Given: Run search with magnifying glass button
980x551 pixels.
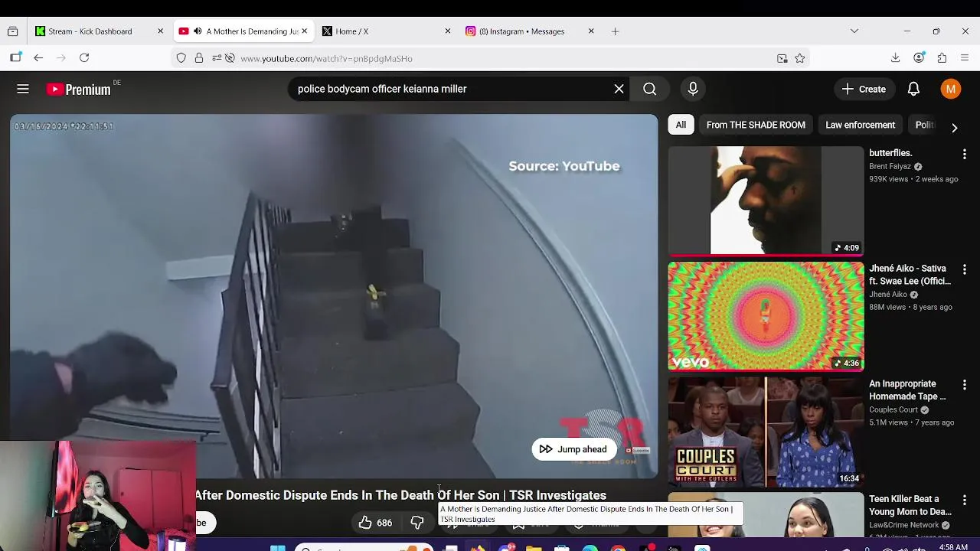Looking at the screenshot, I should (x=649, y=89).
